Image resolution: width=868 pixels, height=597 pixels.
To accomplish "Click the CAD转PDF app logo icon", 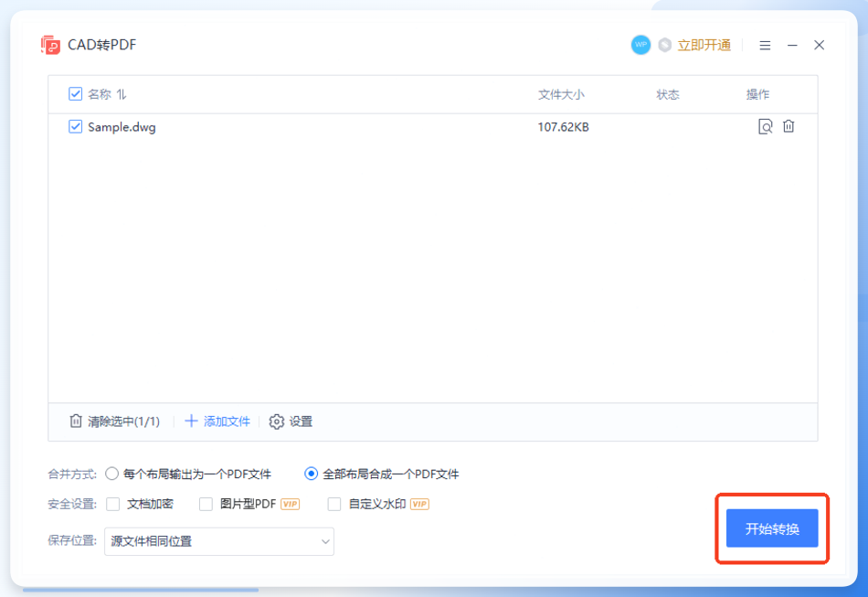I will pyautogui.click(x=50, y=45).
